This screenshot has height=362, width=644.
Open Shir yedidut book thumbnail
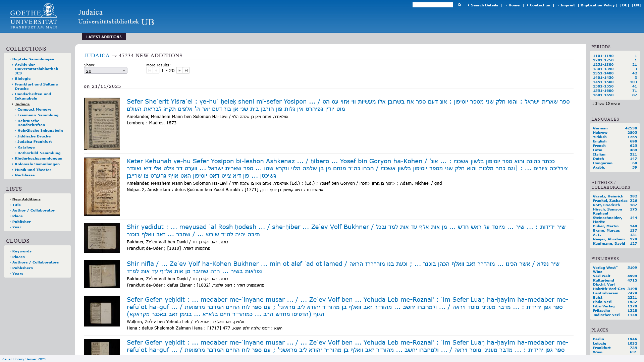(x=102, y=238)
